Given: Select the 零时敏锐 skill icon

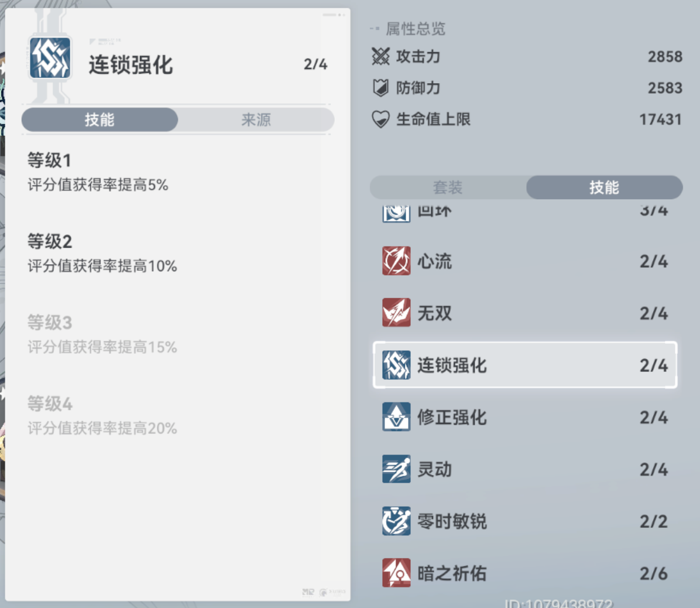Looking at the screenshot, I should (396, 521).
